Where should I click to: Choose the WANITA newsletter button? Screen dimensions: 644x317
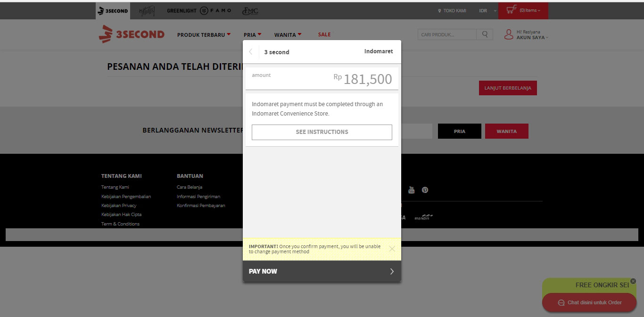pos(507,131)
